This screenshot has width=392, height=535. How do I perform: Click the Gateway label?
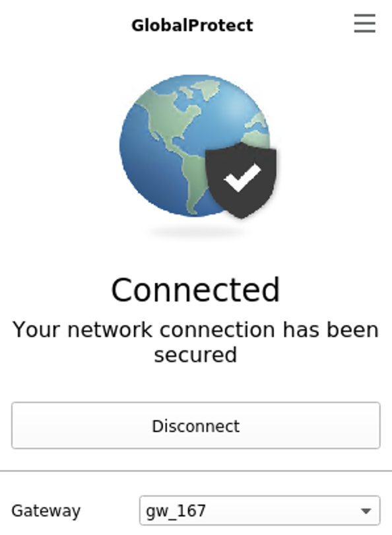[46, 511]
